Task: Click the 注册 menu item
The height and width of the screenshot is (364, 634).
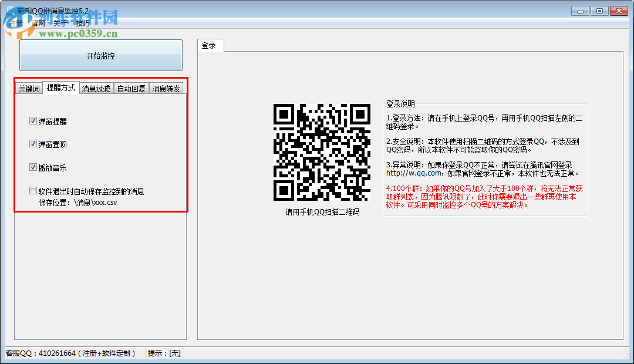Action: [15, 23]
